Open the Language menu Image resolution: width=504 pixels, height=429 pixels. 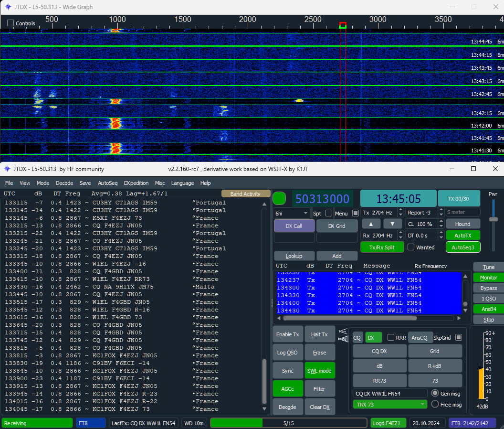coord(183,183)
